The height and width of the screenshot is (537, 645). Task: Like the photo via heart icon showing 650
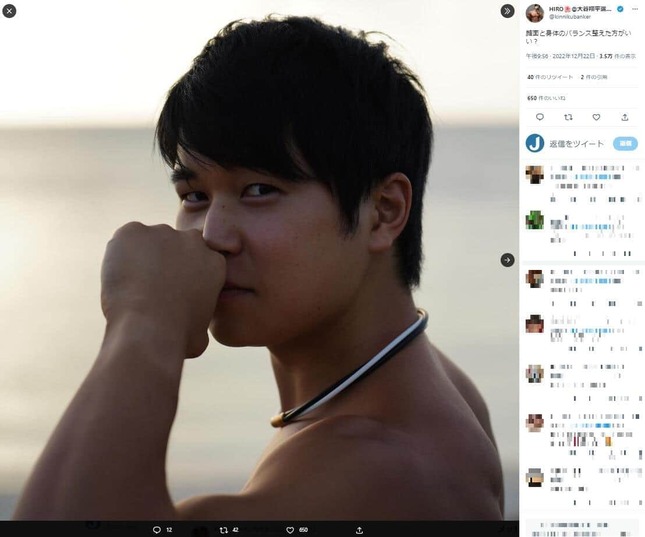pyautogui.click(x=290, y=530)
